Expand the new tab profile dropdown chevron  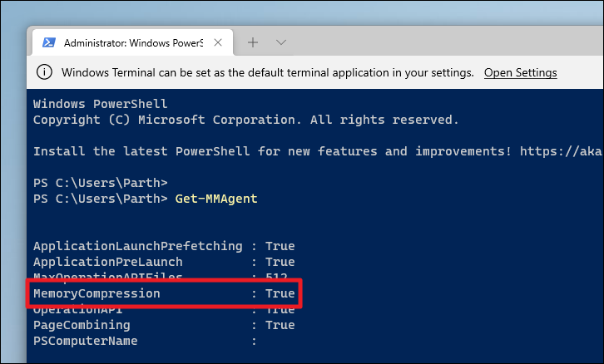(x=281, y=42)
